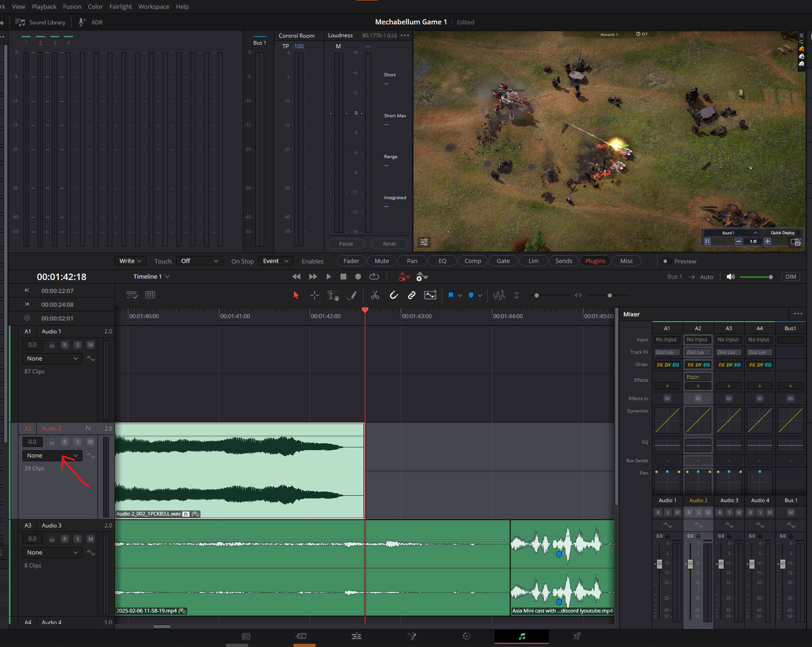Viewport: 812px width, 647px height.
Task: Open Mixer options three-dot menu
Action: coord(798,314)
